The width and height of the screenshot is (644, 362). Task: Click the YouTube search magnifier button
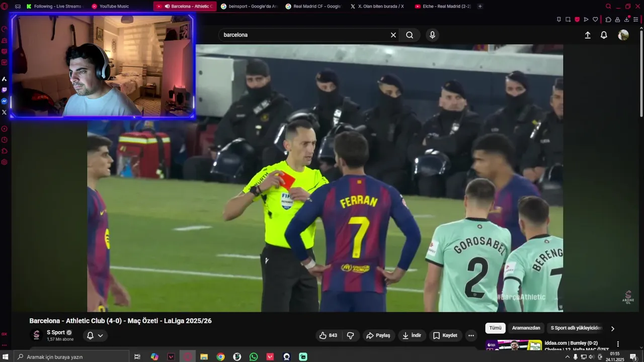[x=410, y=35]
